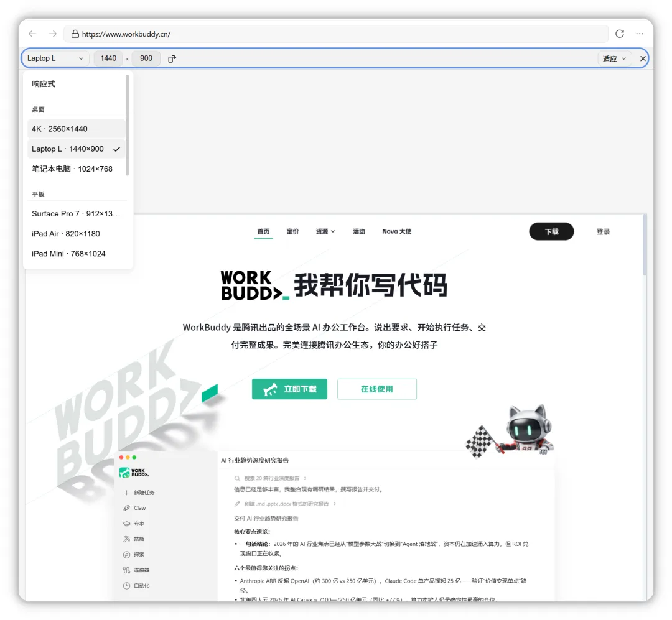
Task: Click the AI 行业趋势深度研究报告 title
Action: click(x=254, y=461)
